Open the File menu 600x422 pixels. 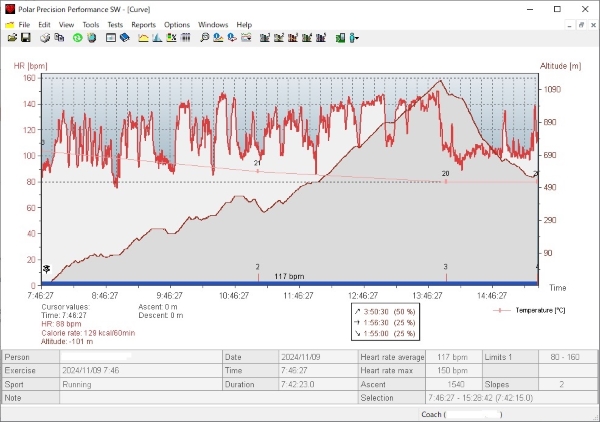coord(24,24)
